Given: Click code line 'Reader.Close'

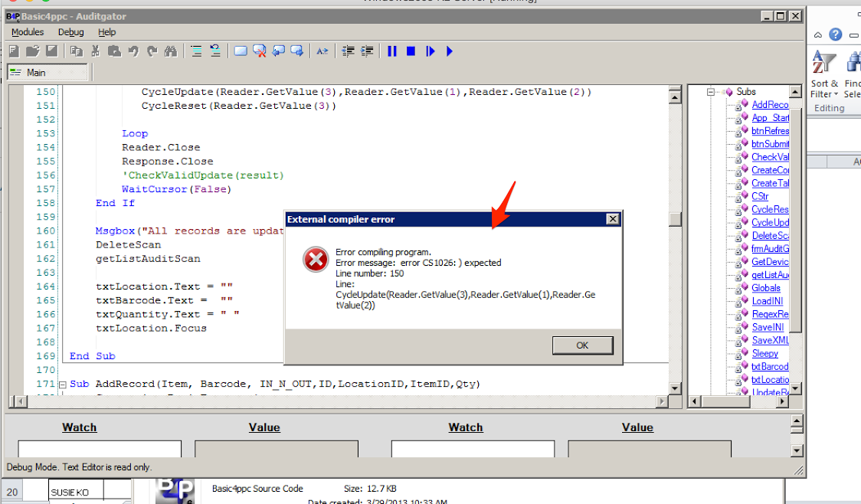Looking at the screenshot, I should (x=161, y=148).
